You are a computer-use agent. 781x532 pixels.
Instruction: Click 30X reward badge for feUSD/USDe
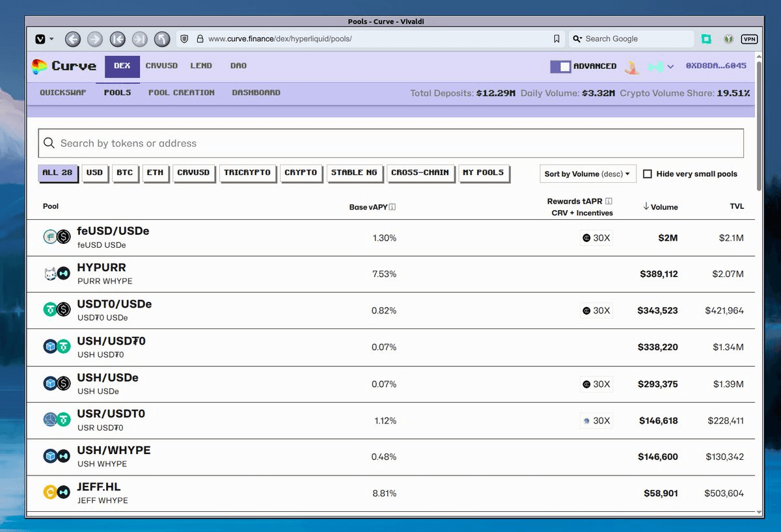point(596,238)
